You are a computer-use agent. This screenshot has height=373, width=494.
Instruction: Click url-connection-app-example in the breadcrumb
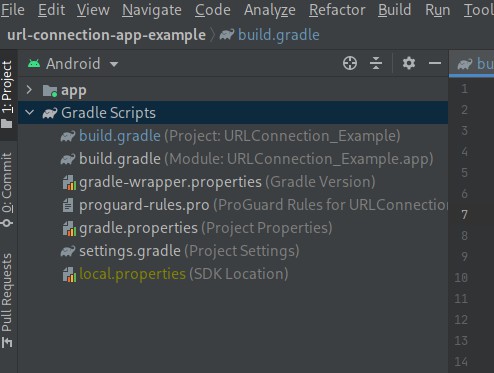106,35
